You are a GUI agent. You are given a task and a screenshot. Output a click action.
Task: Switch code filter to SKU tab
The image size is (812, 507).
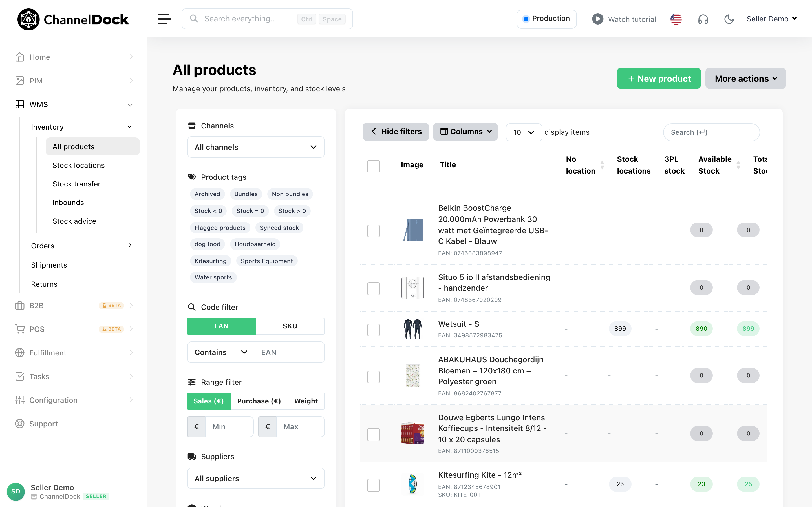tap(290, 326)
